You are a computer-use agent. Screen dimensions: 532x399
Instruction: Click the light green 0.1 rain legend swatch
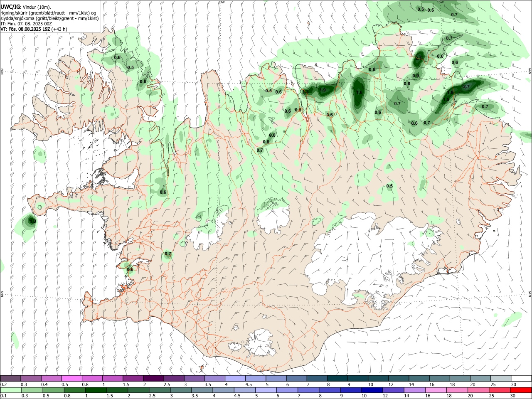tap(10, 390)
